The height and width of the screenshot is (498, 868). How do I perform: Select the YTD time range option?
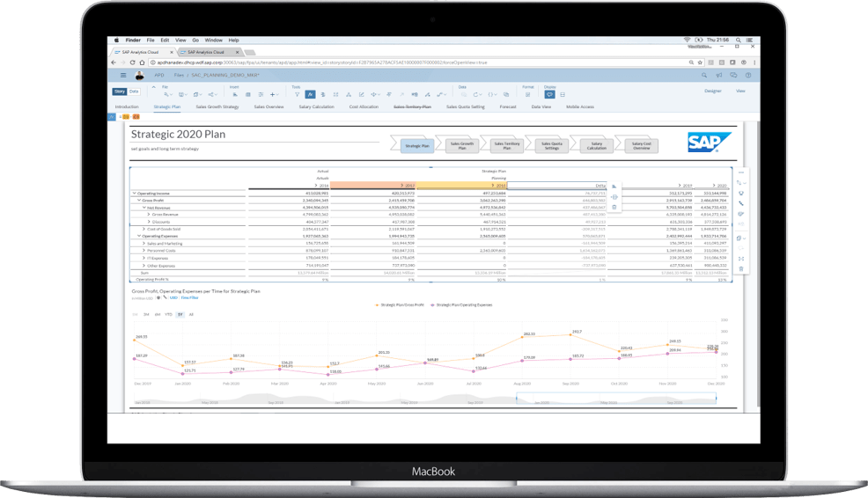[168, 314]
